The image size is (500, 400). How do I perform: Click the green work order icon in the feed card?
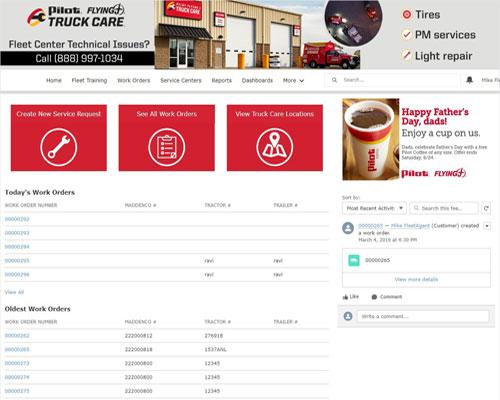pyautogui.click(x=354, y=260)
